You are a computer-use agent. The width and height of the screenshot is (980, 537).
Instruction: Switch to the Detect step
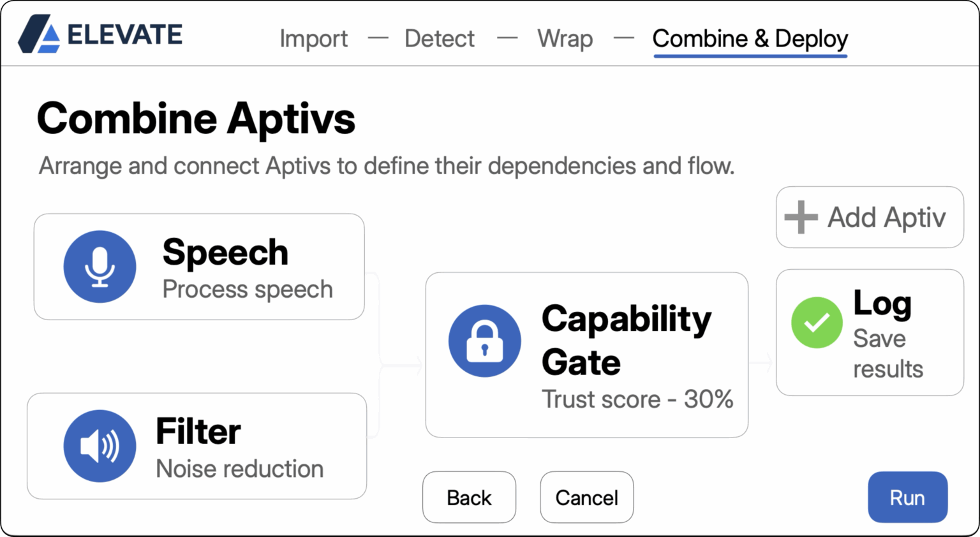click(x=439, y=39)
